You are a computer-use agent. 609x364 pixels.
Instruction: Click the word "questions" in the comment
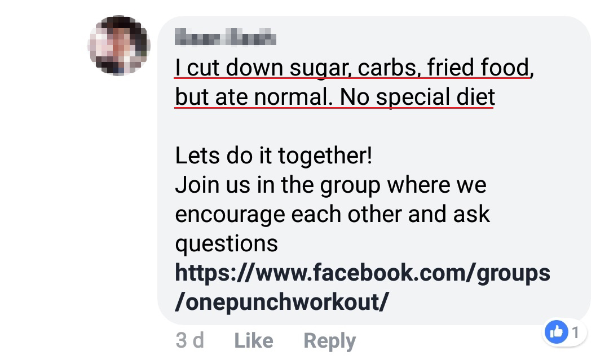coord(227,243)
